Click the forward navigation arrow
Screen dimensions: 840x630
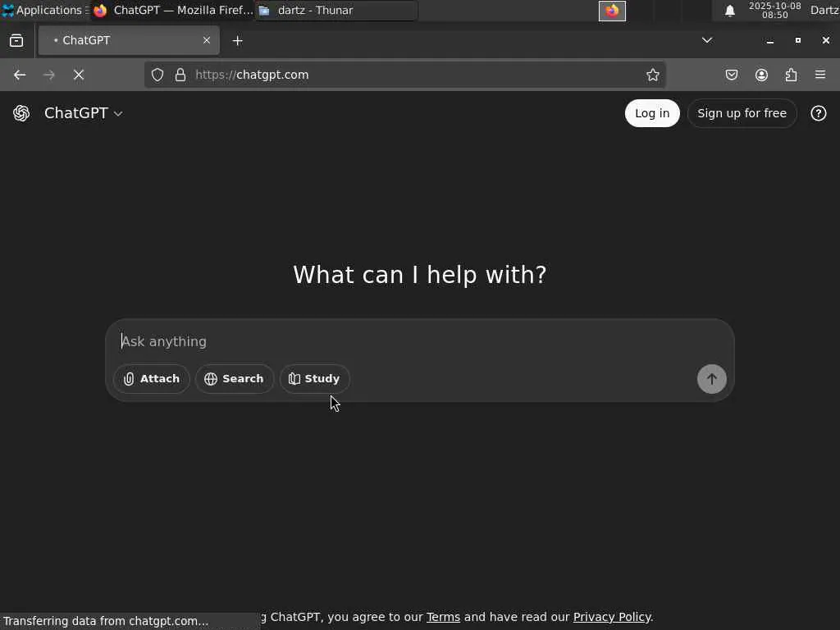[48, 75]
